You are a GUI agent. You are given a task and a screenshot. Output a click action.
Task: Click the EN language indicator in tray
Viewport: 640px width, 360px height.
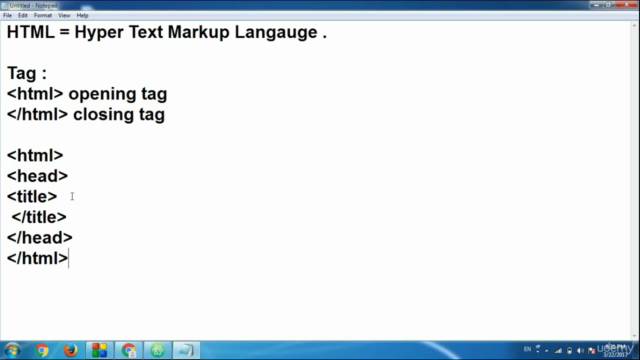click(527, 349)
